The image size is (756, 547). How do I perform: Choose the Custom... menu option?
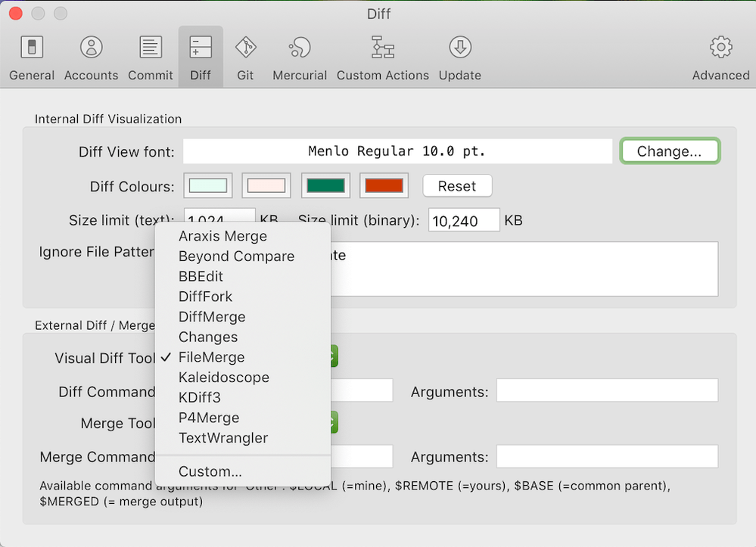tap(243, 472)
